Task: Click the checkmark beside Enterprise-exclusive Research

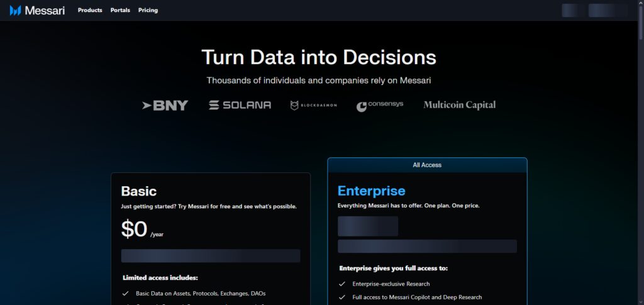Action: pyautogui.click(x=341, y=284)
